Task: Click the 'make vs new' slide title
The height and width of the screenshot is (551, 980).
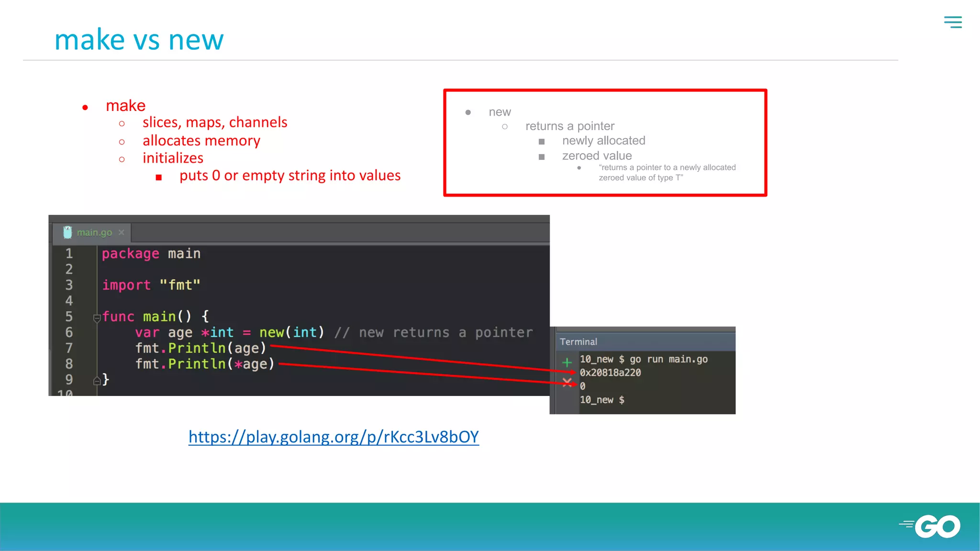Action: 139,40
